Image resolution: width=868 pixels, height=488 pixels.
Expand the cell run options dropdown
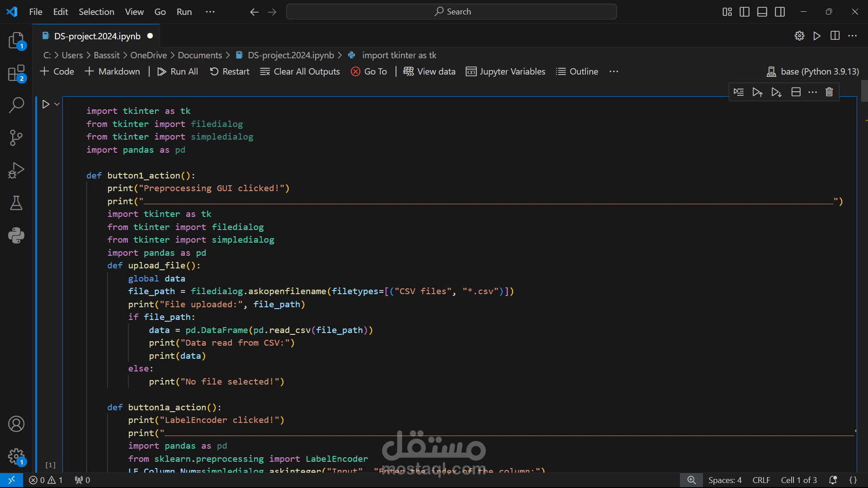(57, 104)
